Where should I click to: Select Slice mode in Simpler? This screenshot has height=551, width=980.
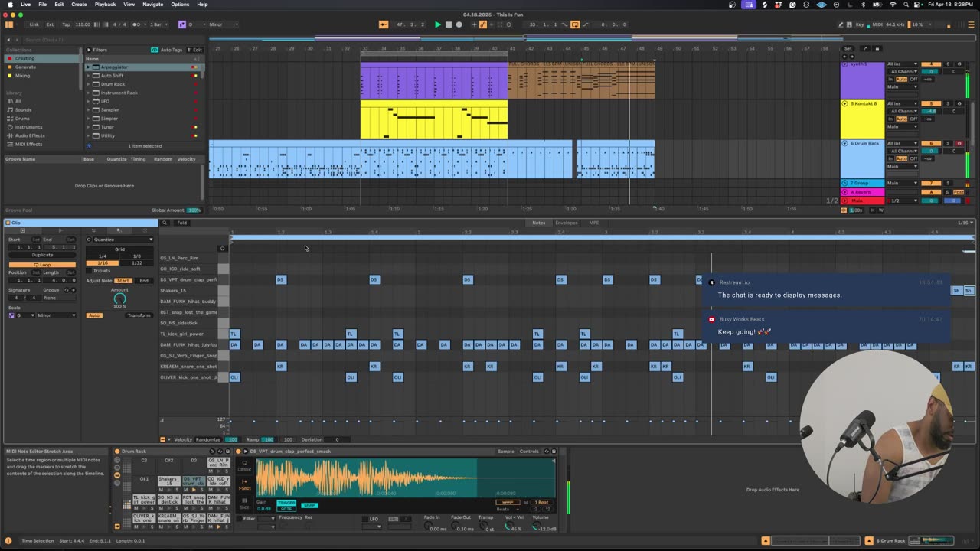pyautogui.click(x=244, y=504)
